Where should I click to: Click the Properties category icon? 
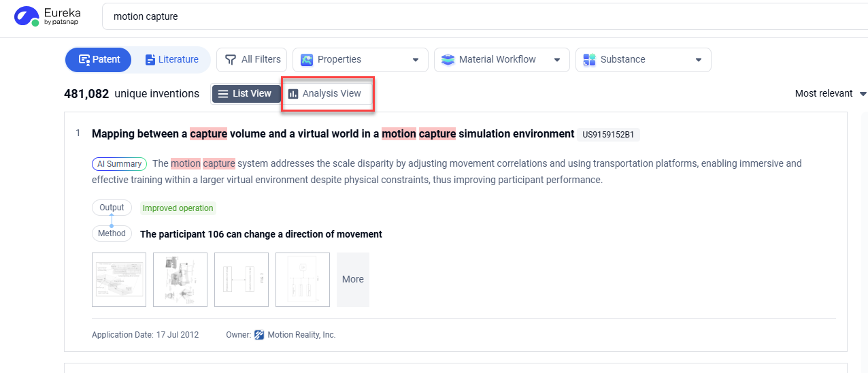pyautogui.click(x=307, y=60)
